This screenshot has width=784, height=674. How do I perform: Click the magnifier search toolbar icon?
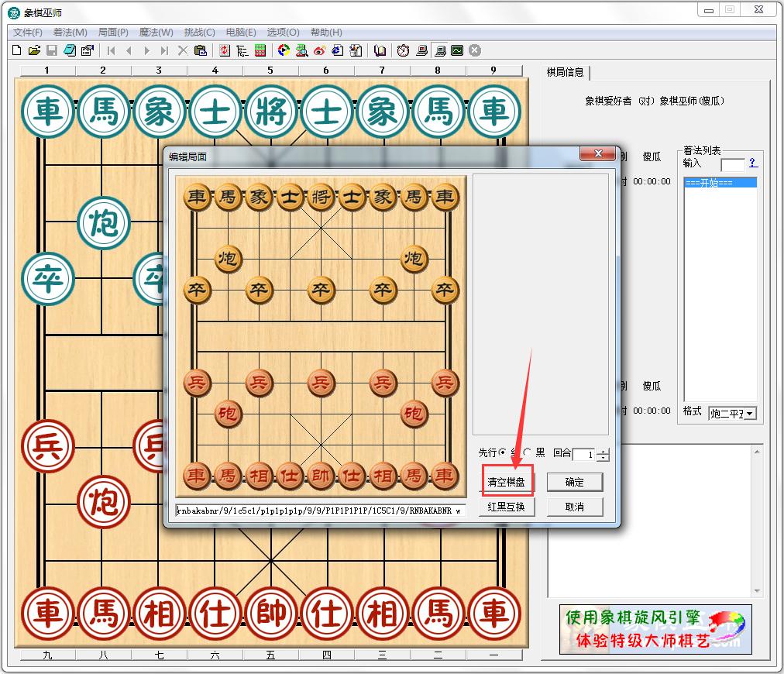click(301, 50)
